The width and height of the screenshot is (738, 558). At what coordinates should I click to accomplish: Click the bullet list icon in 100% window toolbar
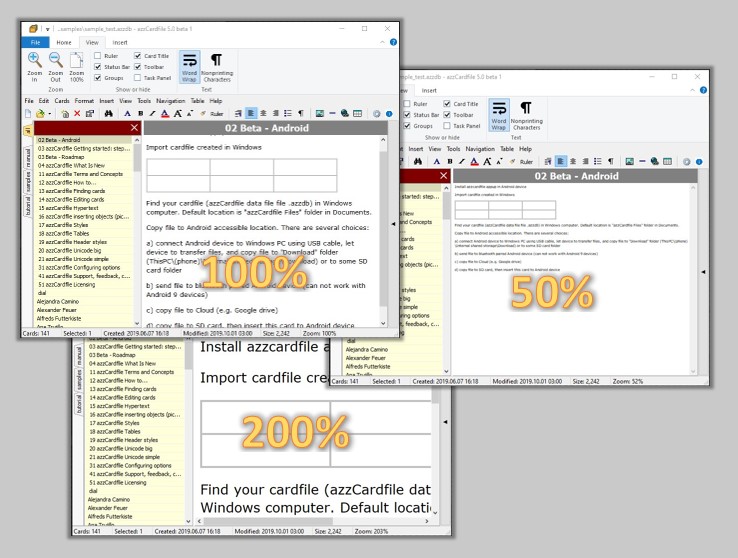[x=288, y=113]
